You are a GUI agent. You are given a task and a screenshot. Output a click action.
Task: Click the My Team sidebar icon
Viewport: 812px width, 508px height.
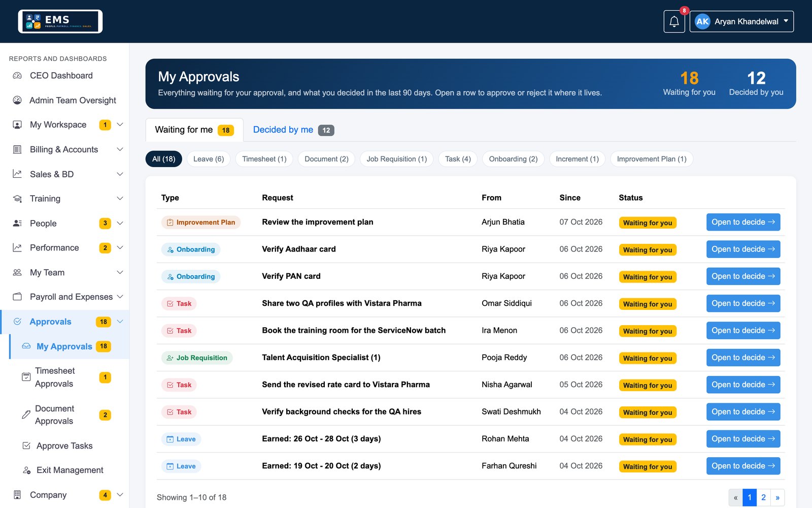[x=17, y=273]
